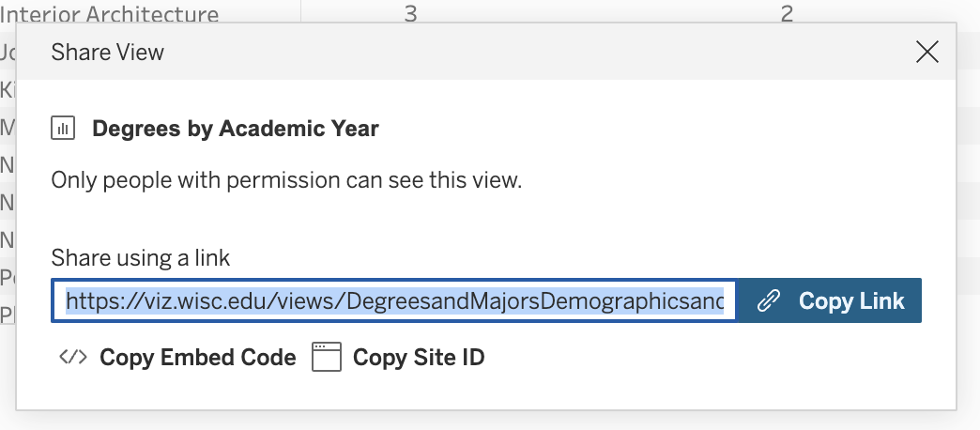Image resolution: width=980 pixels, height=430 pixels.
Task: Click the share link URL field
Action: point(394,300)
